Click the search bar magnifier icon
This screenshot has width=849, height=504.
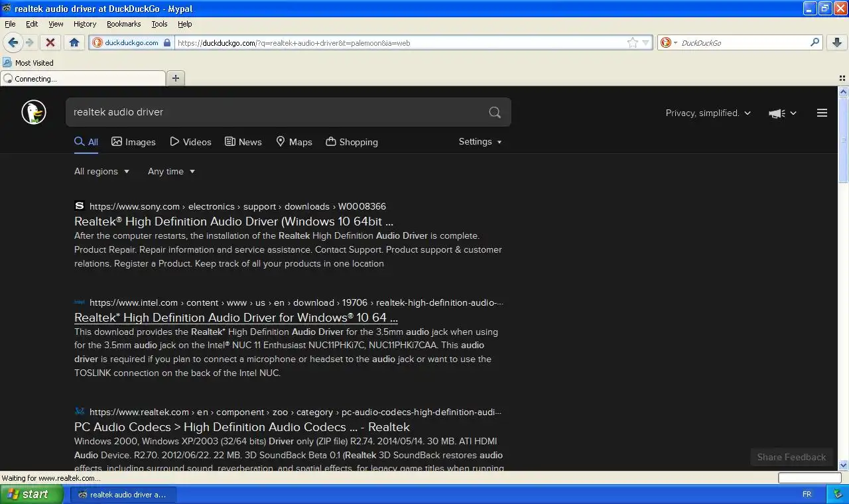pos(815,42)
